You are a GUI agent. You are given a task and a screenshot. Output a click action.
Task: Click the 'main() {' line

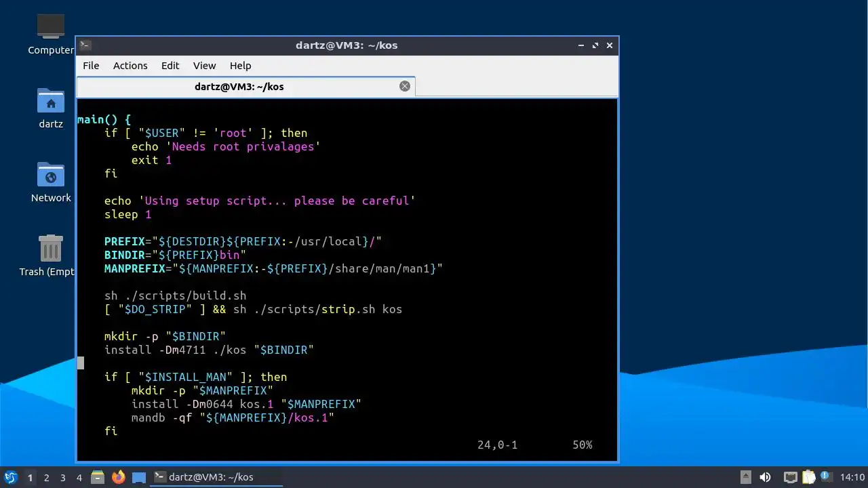[104, 119]
